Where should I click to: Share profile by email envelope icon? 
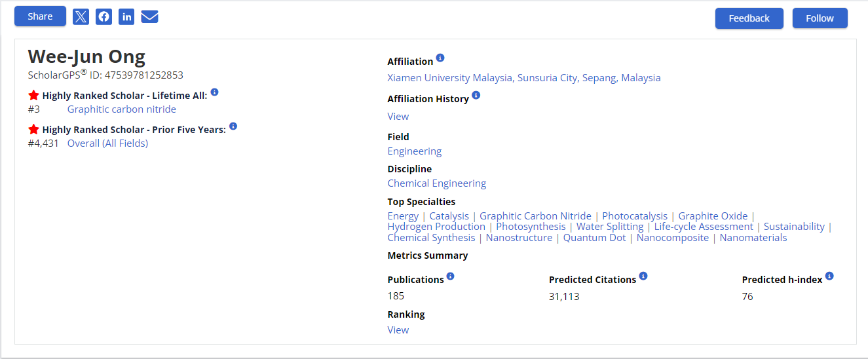point(149,17)
